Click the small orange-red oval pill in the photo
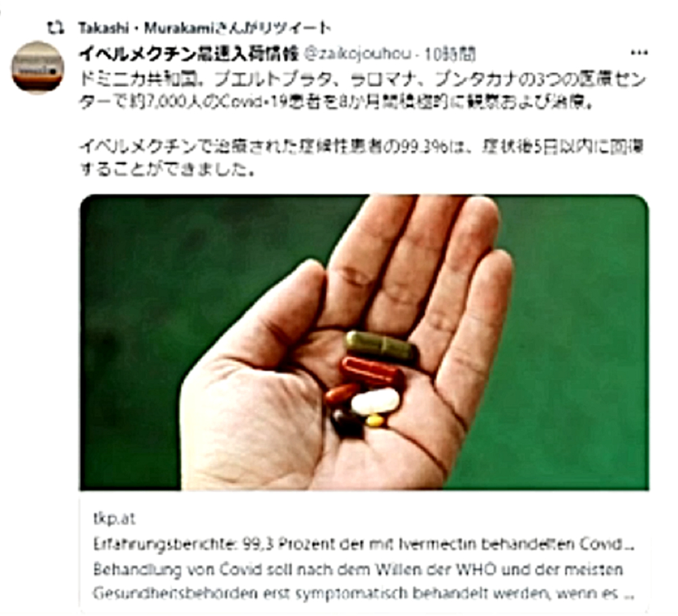 (x=342, y=394)
